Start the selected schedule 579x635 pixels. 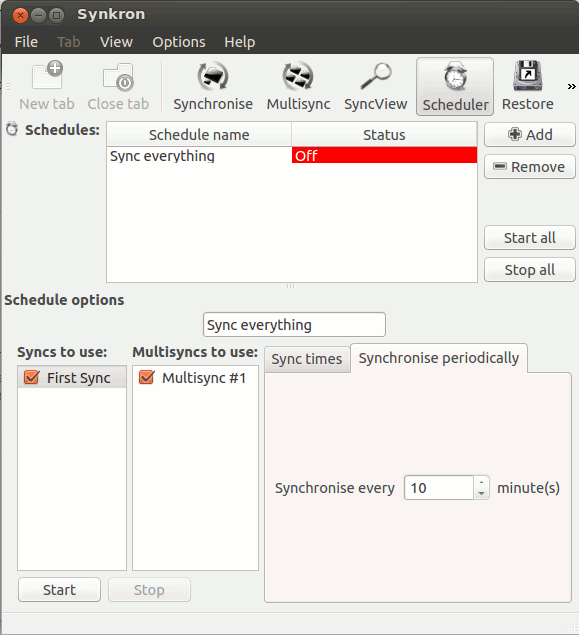coord(60,590)
